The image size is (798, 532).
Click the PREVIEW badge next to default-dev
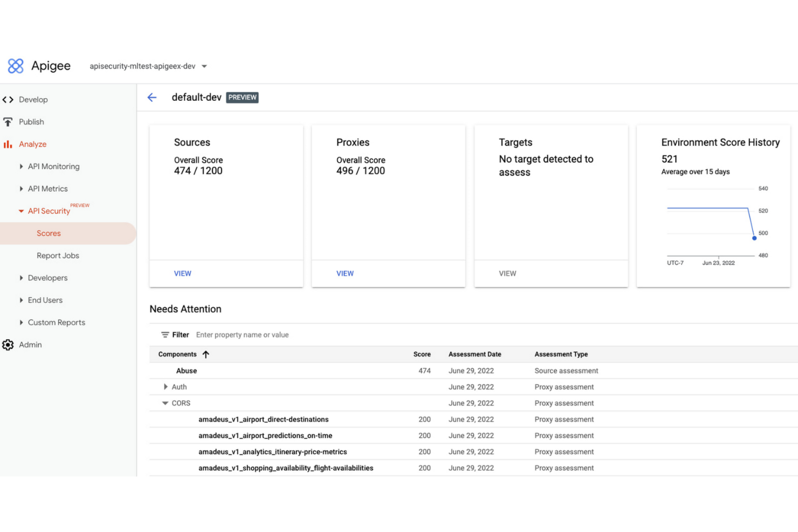click(242, 98)
